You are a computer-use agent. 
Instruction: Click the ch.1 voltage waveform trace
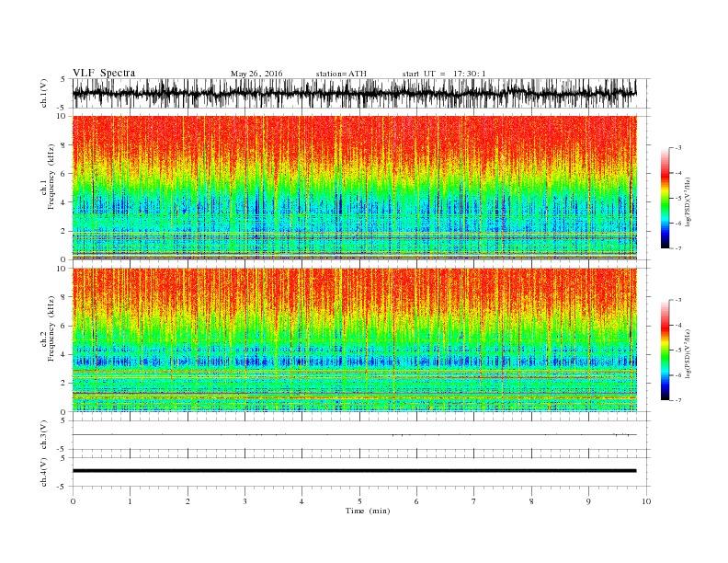tap(355, 93)
